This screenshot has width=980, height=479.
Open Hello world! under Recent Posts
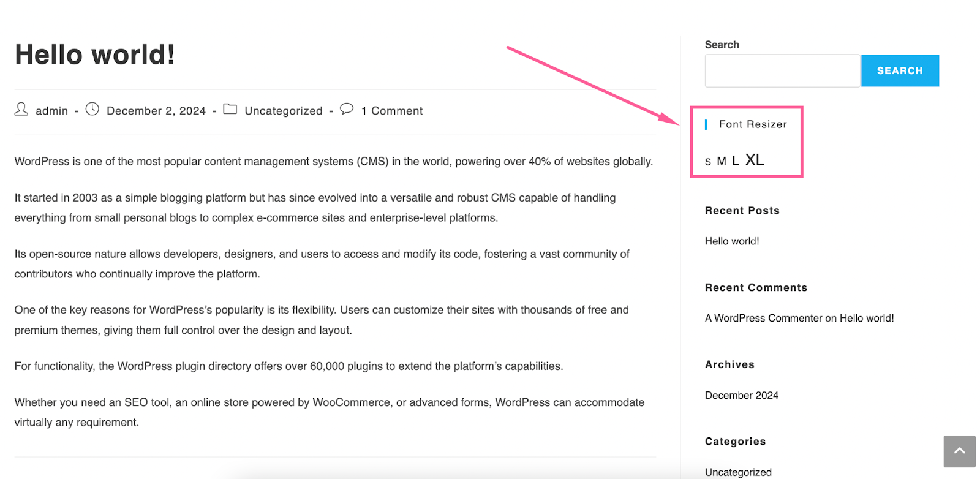click(x=732, y=241)
